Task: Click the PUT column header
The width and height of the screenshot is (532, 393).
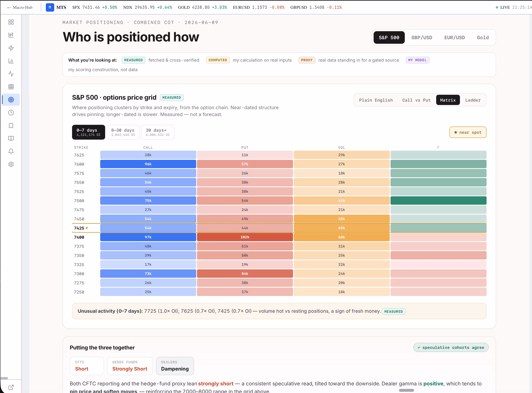Action: (x=245, y=147)
